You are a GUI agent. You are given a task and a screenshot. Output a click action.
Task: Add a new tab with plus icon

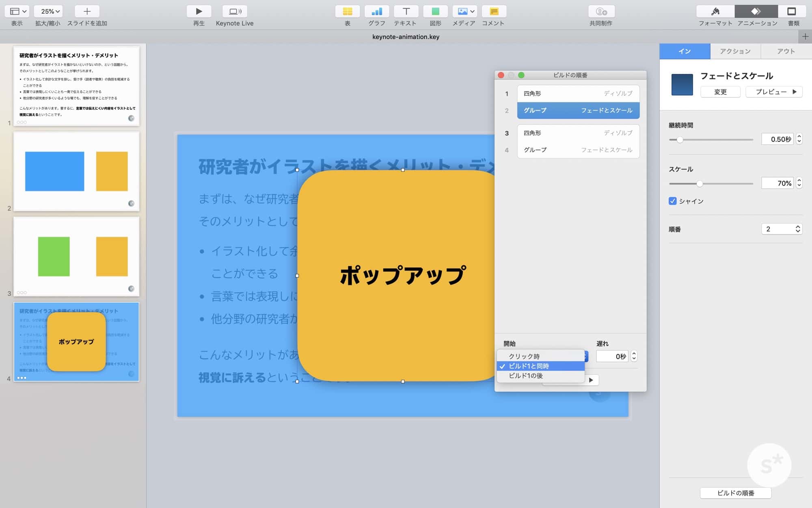click(805, 37)
